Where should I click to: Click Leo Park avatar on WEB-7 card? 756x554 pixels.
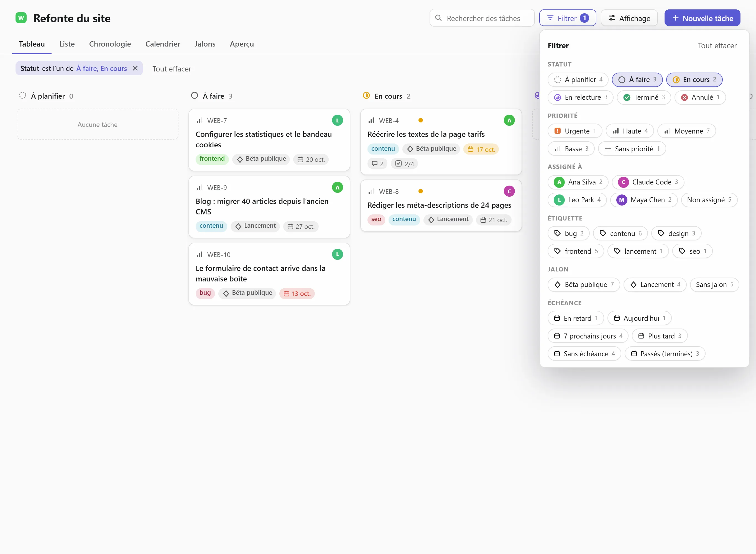[x=337, y=120]
